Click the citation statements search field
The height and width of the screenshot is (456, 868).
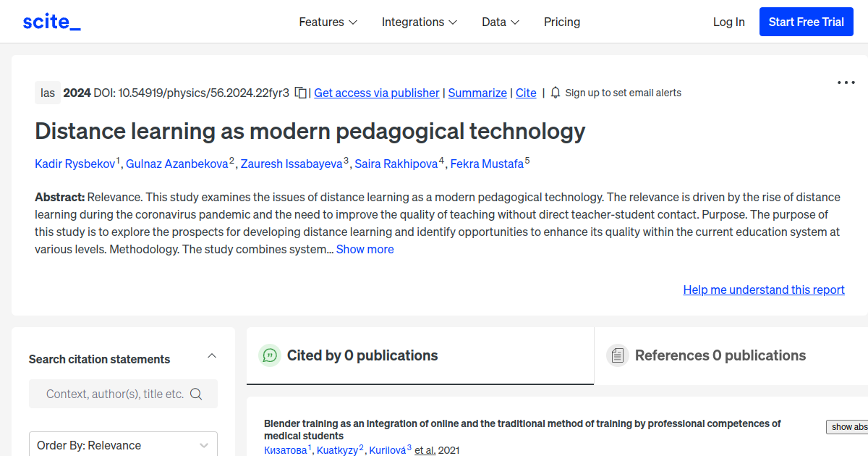click(109, 394)
